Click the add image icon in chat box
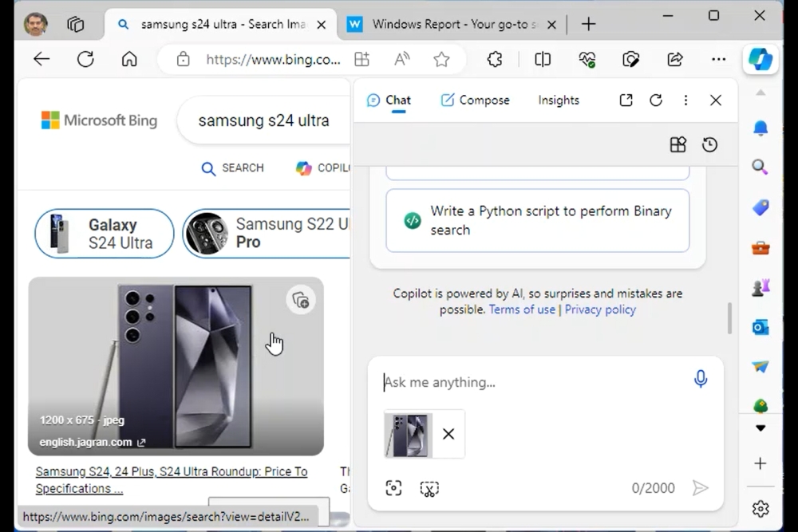The image size is (798, 532). [393, 488]
